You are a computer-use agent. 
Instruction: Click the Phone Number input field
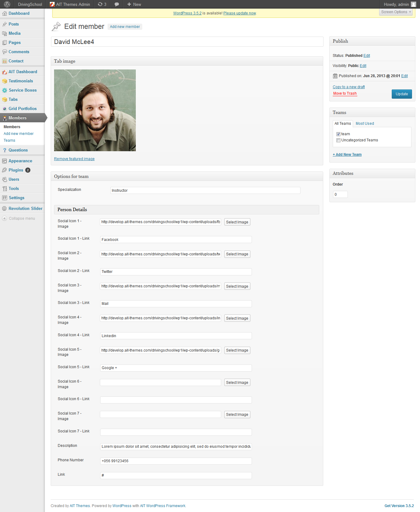pyautogui.click(x=176, y=461)
